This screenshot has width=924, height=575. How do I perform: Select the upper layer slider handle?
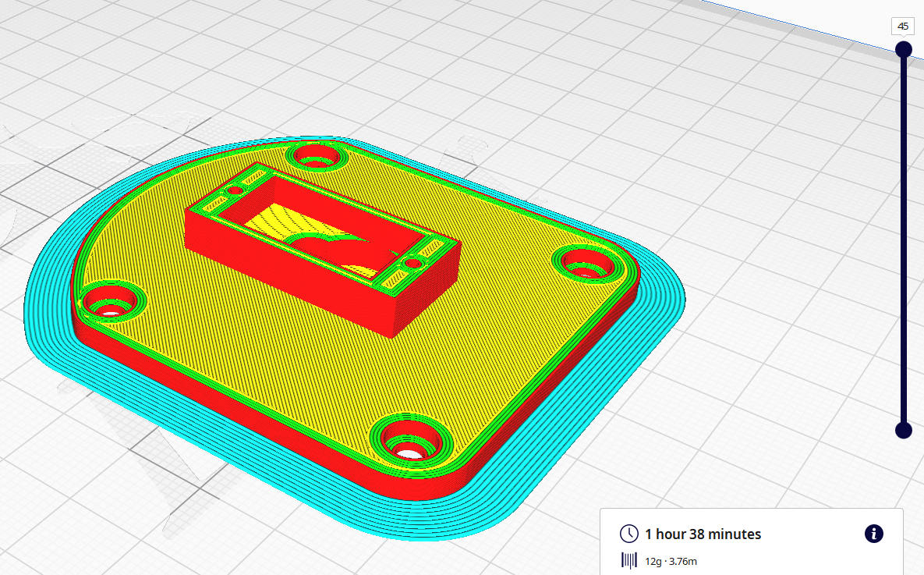point(904,49)
